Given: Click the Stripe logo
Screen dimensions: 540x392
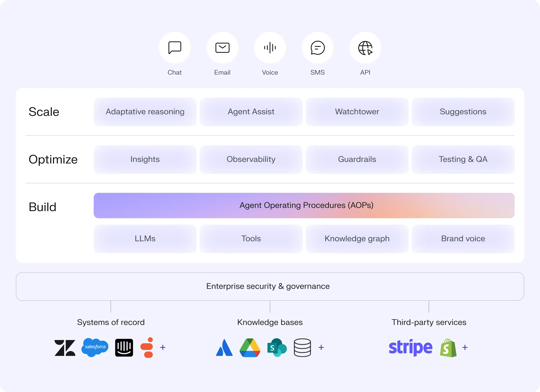Looking at the screenshot, I should click(x=410, y=348).
